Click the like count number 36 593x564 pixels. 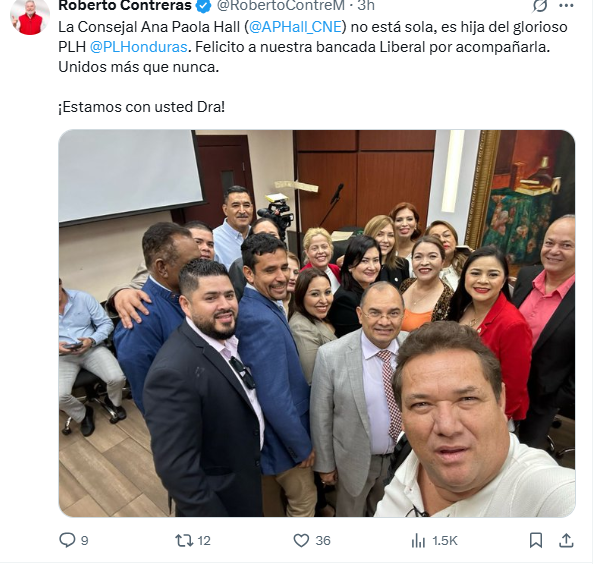click(323, 541)
